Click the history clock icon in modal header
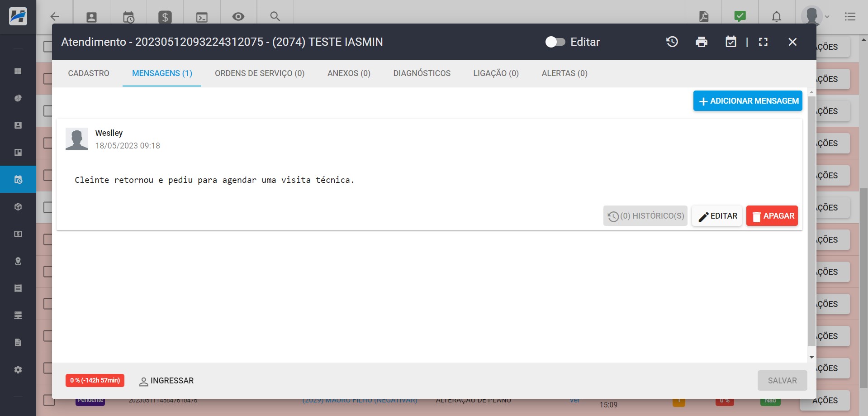The image size is (868, 416). [x=672, y=42]
